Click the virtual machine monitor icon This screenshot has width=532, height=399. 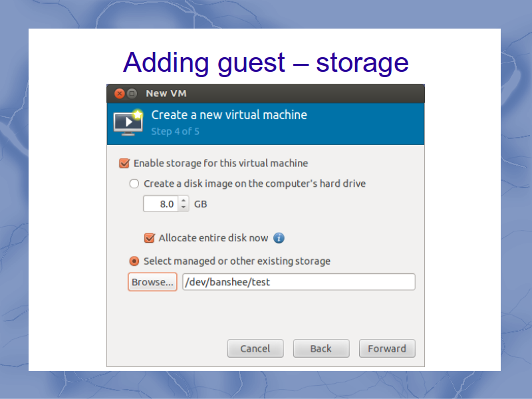(x=128, y=123)
